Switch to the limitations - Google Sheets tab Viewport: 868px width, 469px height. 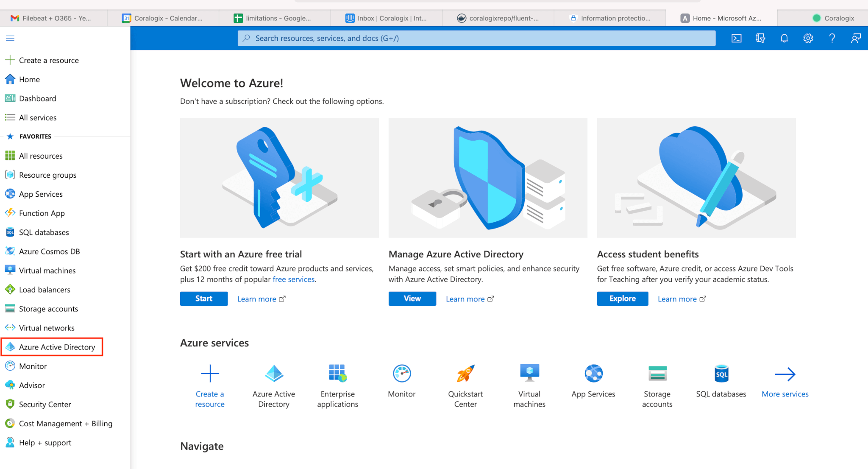tap(275, 18)
